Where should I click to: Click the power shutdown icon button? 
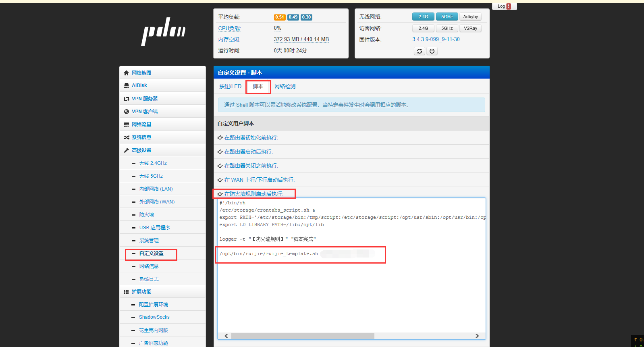pos(432,51)
